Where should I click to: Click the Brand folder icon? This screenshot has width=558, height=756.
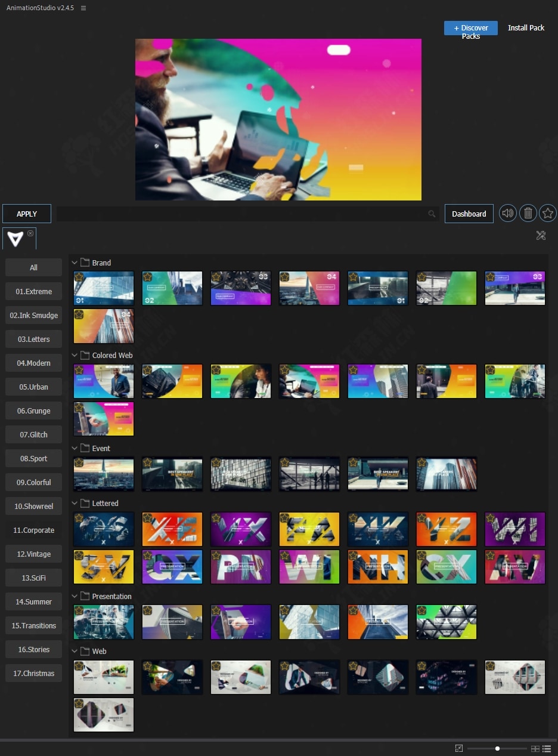pos(85,263)
